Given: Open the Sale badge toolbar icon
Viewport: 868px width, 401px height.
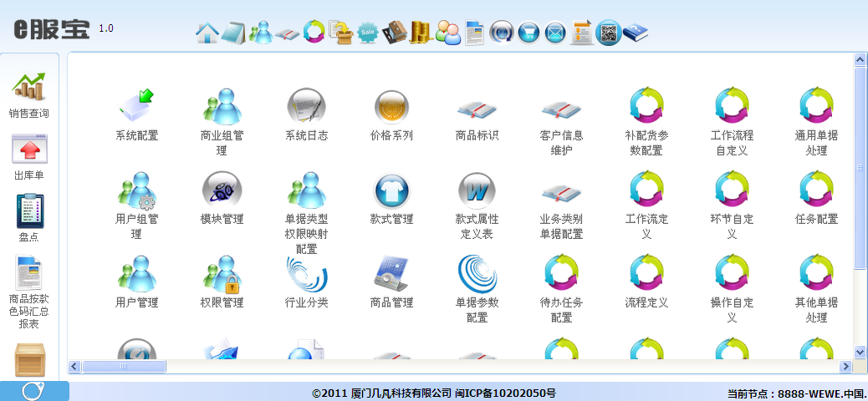Looking at the screenshot, I should (x=367, y=33).
